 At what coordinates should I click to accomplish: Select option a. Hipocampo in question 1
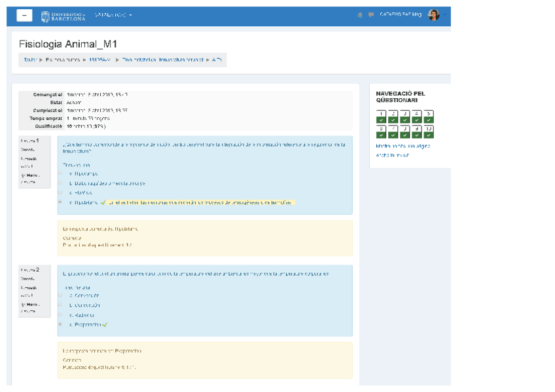60,173
